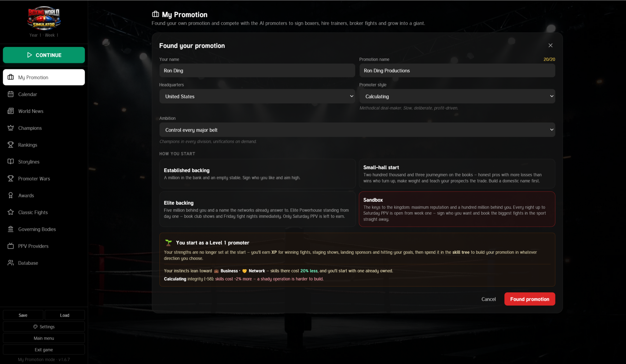Image resolution: width=626 pixels, height=364 pixels.
Task: Click the Rankings trophy icon
Action: click(x=11, y=145)
